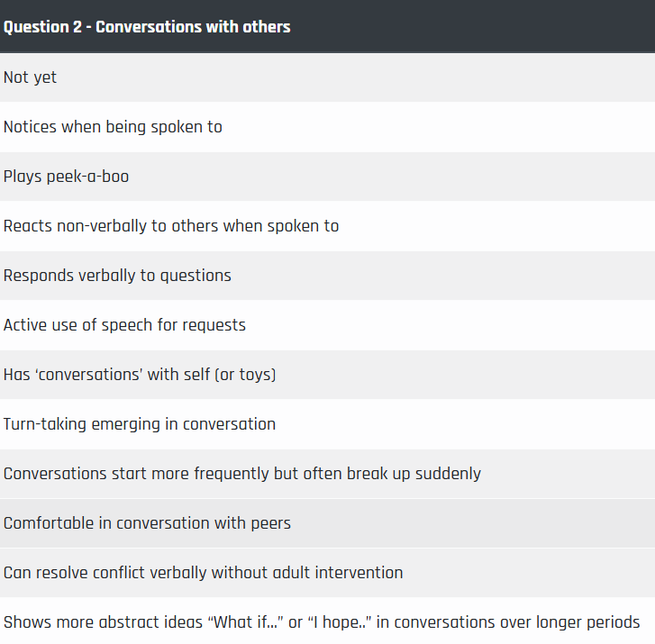The height and width of the screenshot is (644, 655).
Task: Click the 'Question 2 - Conversations with others' header
Action: click(328, 26)
